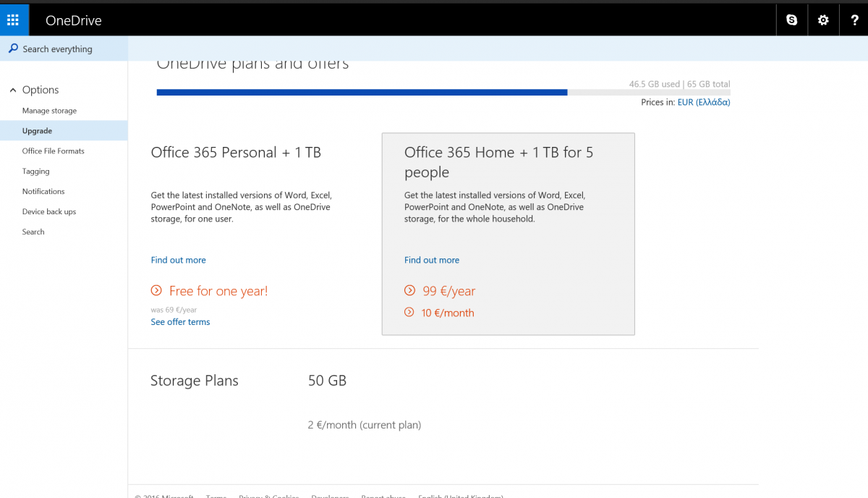Screen dimensions: 868x498
Task: Change currency via EUR (Ελλάδα) link
Action: click(704, 102)
